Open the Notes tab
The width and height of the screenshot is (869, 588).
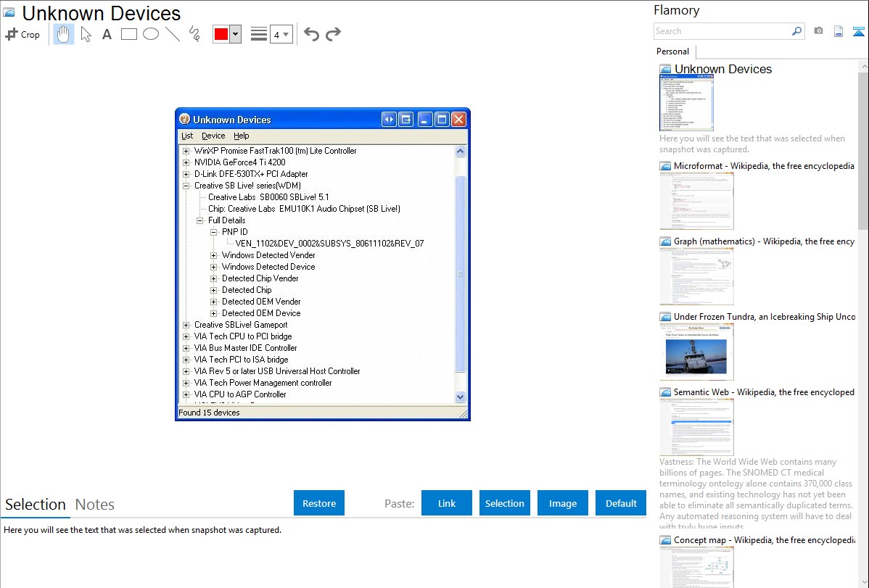pyautogui.click(x=95, y=505)
